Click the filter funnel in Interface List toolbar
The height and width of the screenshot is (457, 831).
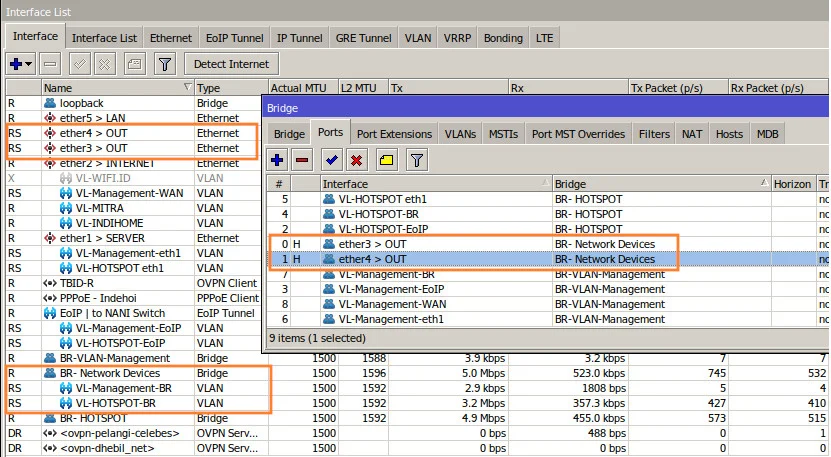[x=165, y=64]
